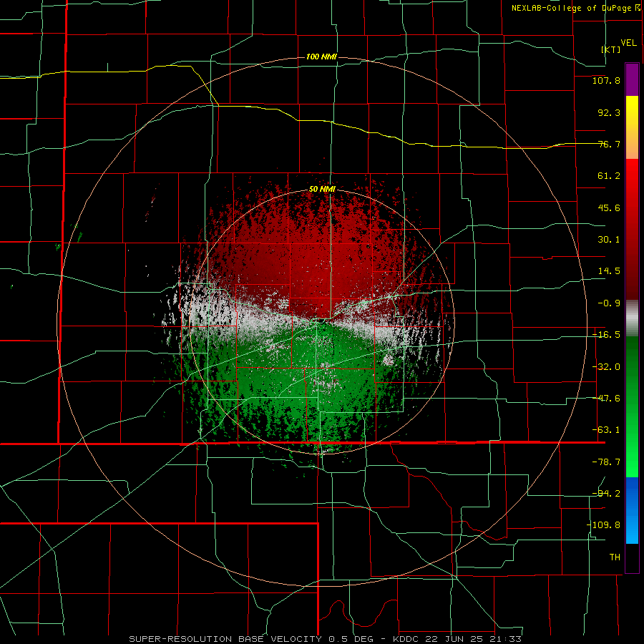Click the 14.5 legend value
The height and width of the screenshot is (644, 644).
coord(609,271)
